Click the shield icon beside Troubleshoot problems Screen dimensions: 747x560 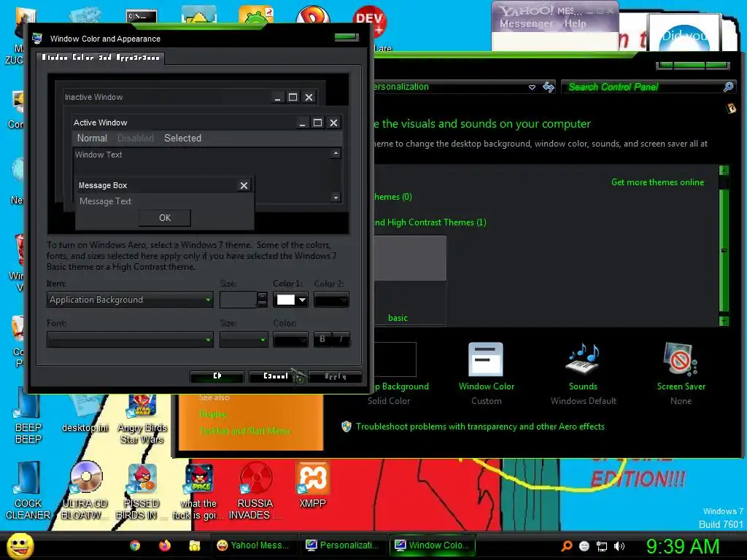pyautogui.click(x=347, y=426)
